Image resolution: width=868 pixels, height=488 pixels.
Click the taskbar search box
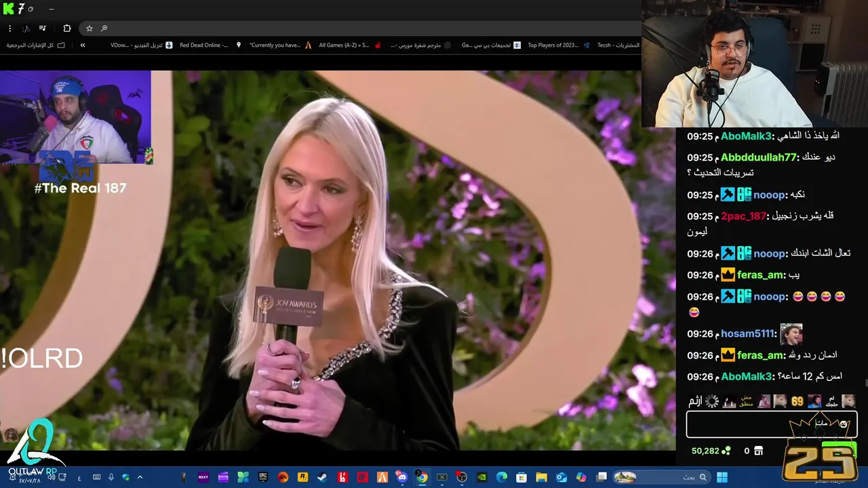tap(661, 477)
